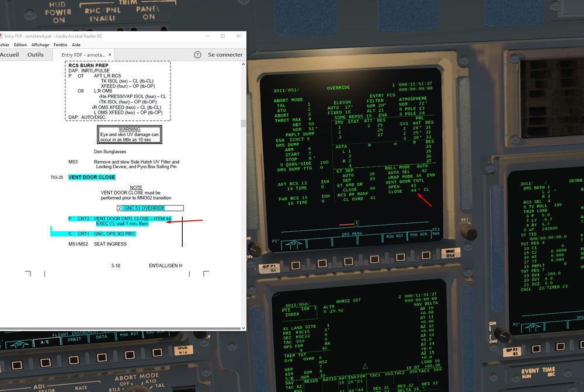
Task: Click the ATMOSPHERE heading on display
Action: coord(413,99)
